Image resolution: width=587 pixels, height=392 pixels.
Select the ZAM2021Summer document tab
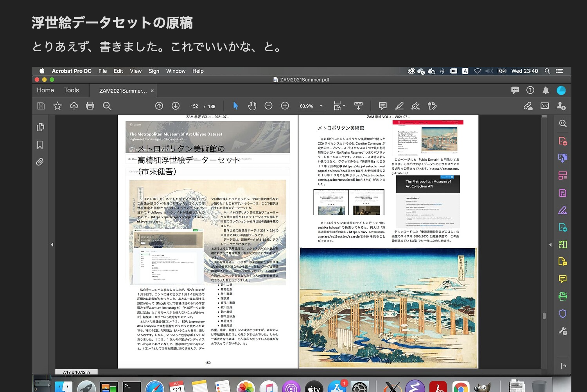point(123,91)
